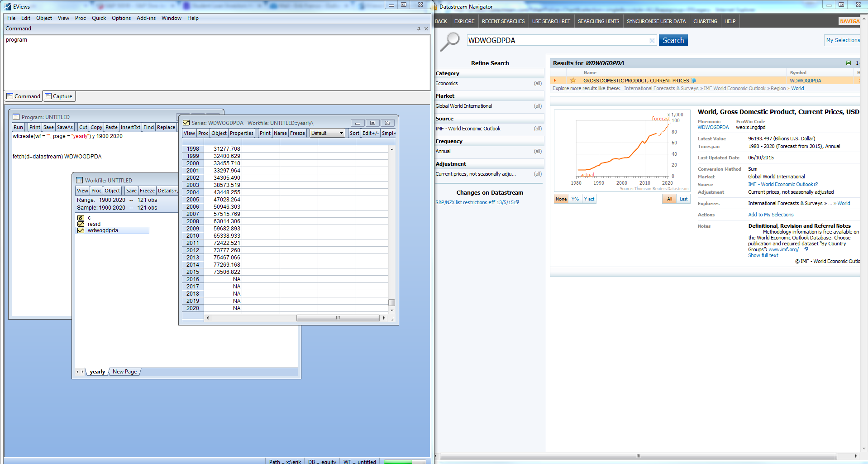Switch chart transform to Y act

[x=589, y=199]
